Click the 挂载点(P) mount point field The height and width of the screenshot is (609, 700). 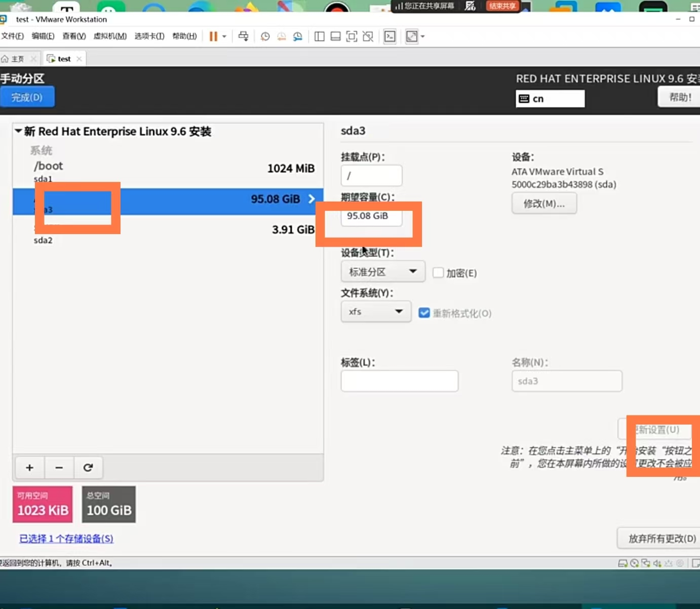click(371, 176)
